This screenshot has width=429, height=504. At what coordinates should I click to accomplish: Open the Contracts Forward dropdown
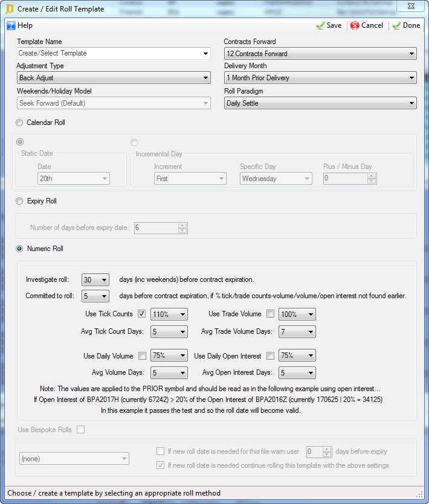[x=320, y=54]
